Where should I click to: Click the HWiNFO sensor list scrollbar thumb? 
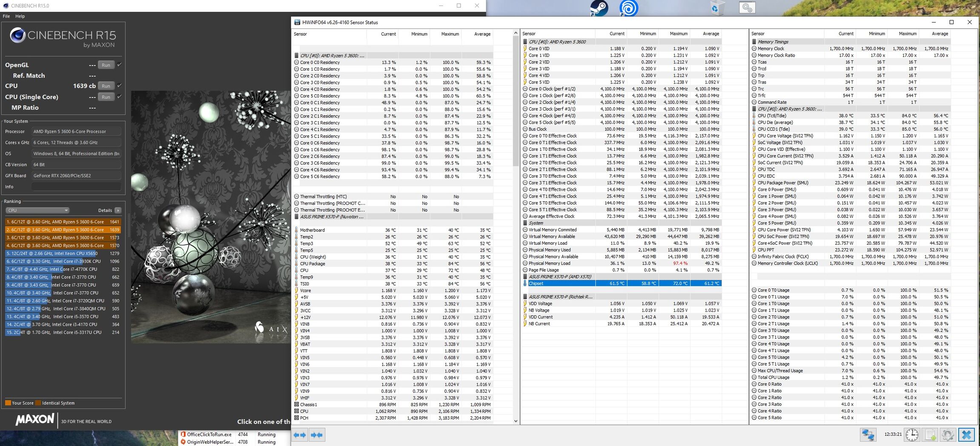516,102
